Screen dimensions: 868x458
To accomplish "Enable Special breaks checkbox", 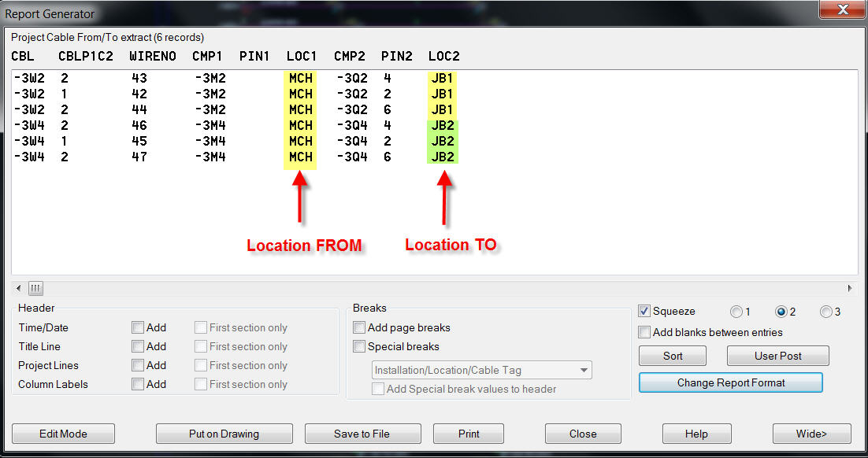I will [x=359, y=346].
